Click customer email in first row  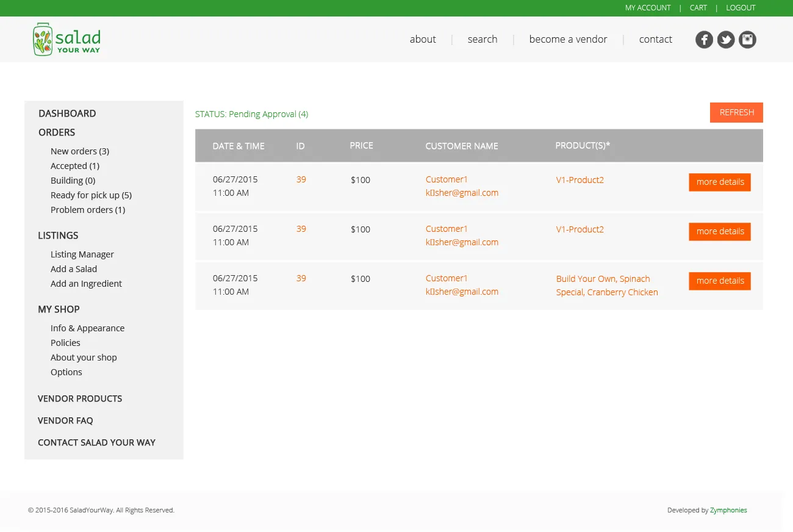click(x=462, y=193)
